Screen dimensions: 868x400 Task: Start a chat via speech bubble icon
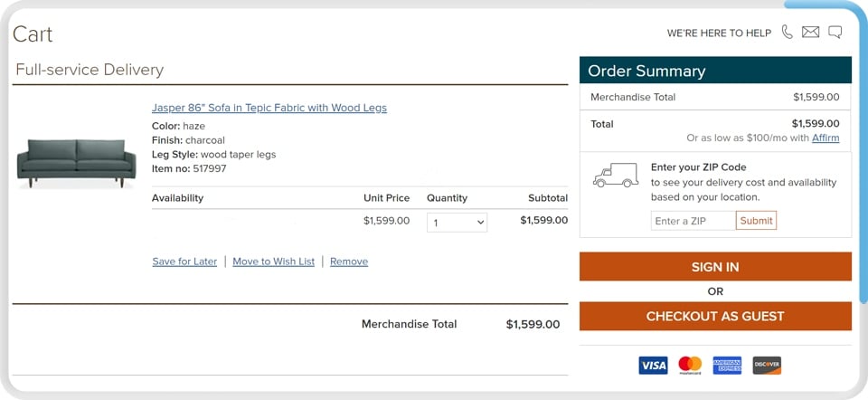click(835, 33)
